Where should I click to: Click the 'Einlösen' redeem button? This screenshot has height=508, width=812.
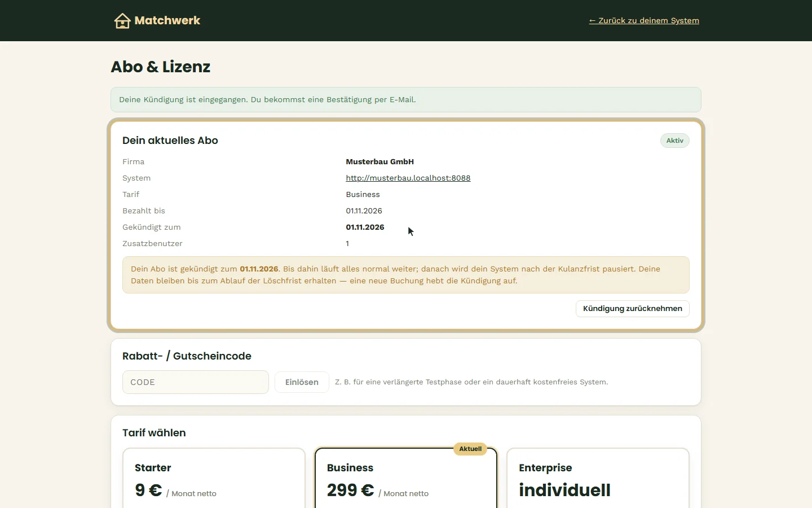point(302,382)
